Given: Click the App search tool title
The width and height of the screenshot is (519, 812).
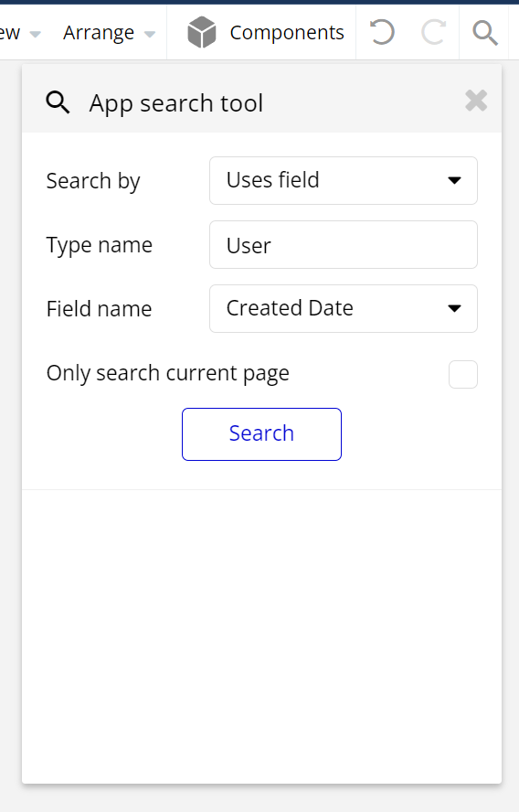Looking at the screenshot, I should (x=176, y=103).
